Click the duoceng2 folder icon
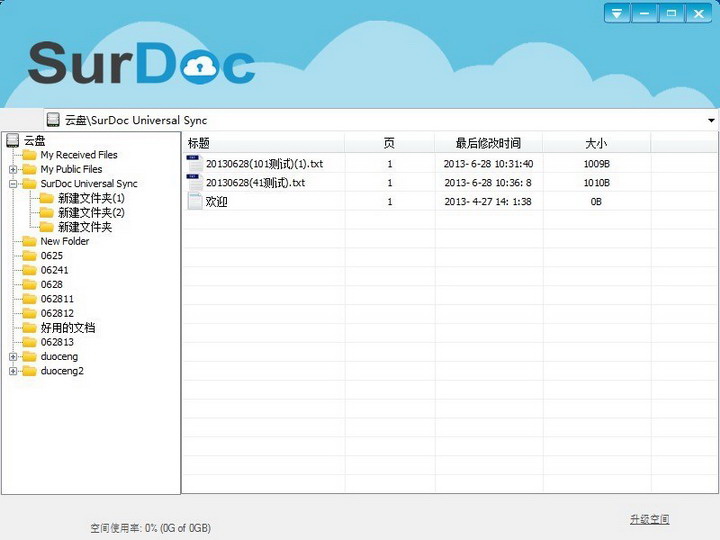 pyautogui.click(x=29, y=371)
